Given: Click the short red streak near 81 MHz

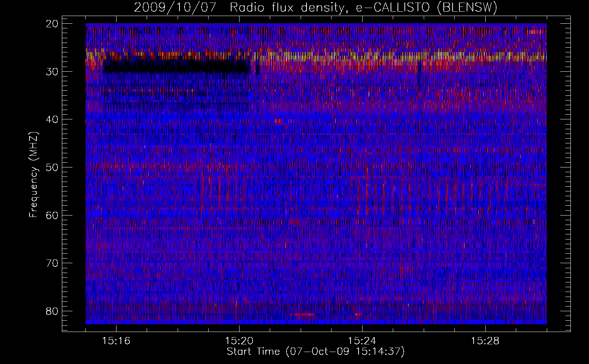Looking at the screenshot, I should click(304, 314).
